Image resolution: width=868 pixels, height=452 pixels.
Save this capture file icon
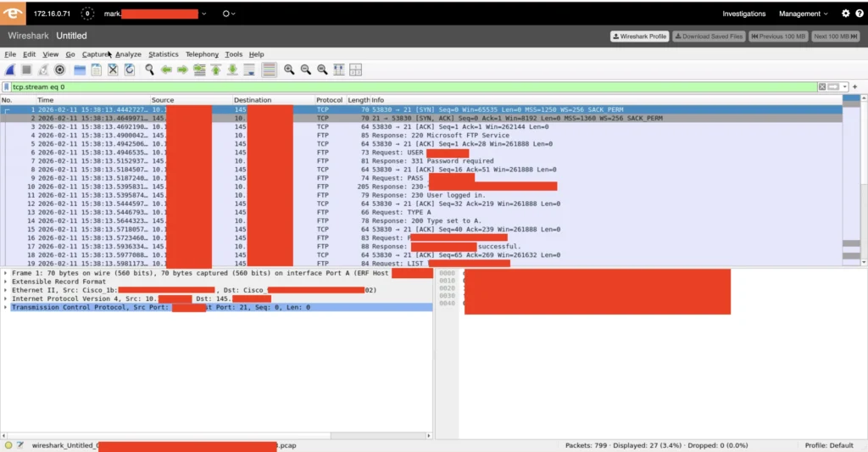pyautogui.click(x=97, y=70)
